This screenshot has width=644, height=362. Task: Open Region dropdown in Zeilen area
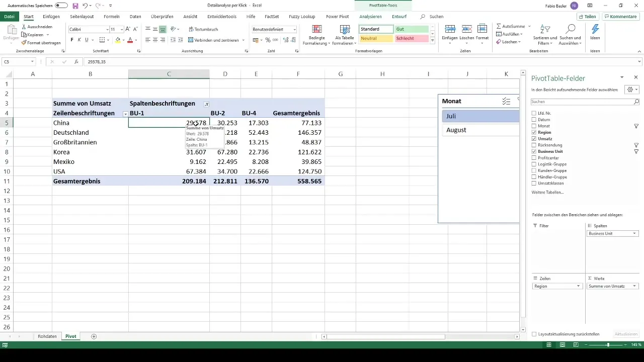point(578,286)
